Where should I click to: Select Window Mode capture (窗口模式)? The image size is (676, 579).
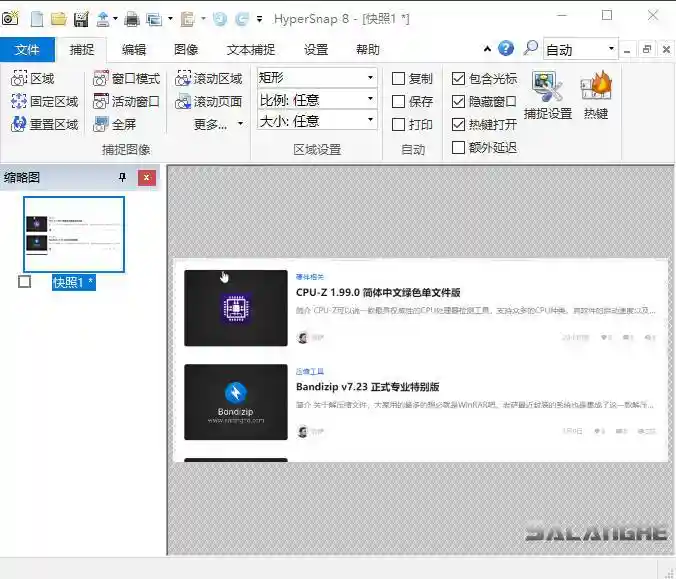click(126, 78)
